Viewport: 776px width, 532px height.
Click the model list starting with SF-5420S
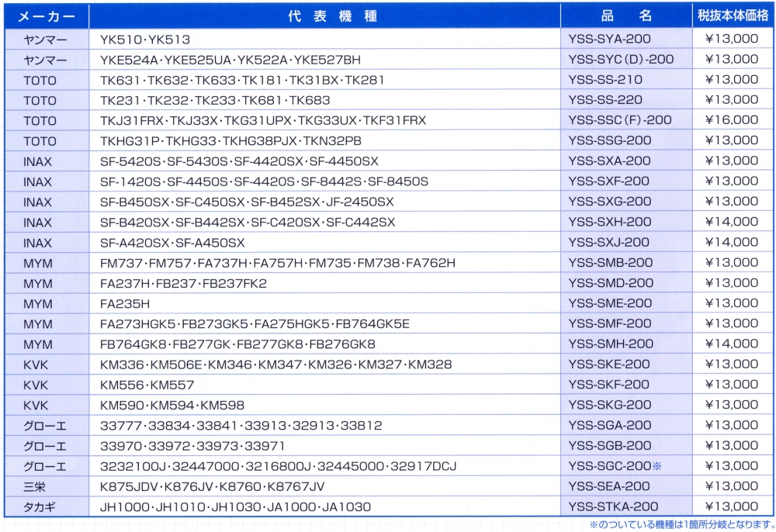(239, 161)
